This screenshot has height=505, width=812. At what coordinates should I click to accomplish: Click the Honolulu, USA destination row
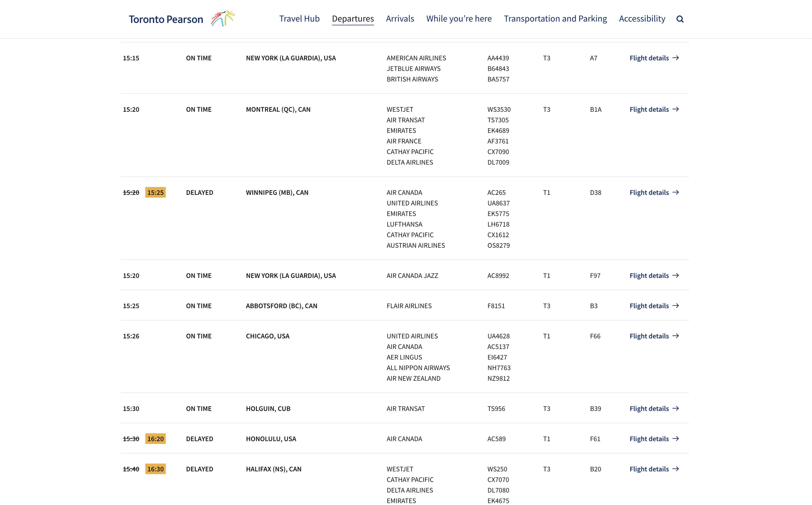coord(271,439)
